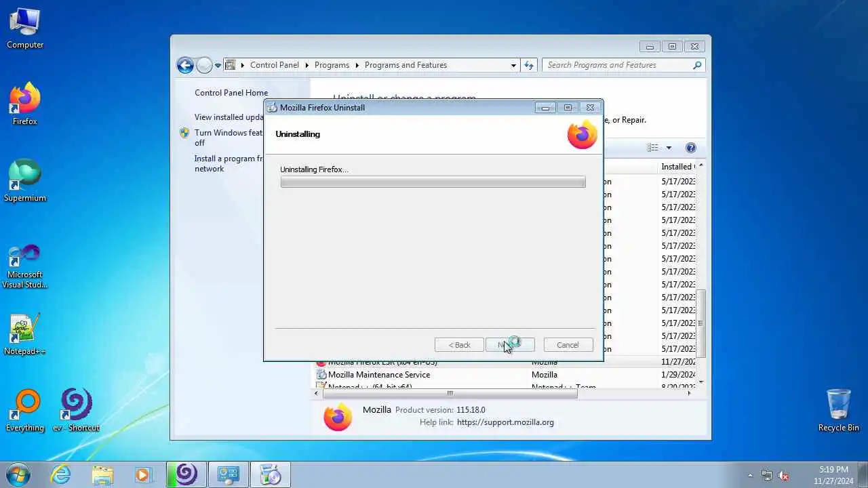This screenshot has width=868, height=488.
Task: Switch to the Control Panel taskbar button
Action: [x=228, y=474]
